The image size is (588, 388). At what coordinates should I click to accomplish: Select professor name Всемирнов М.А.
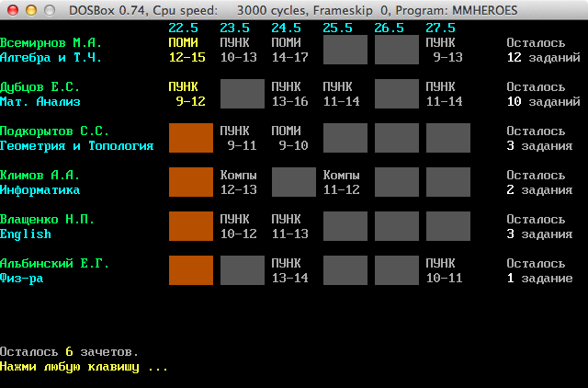(x=51, y=43)
